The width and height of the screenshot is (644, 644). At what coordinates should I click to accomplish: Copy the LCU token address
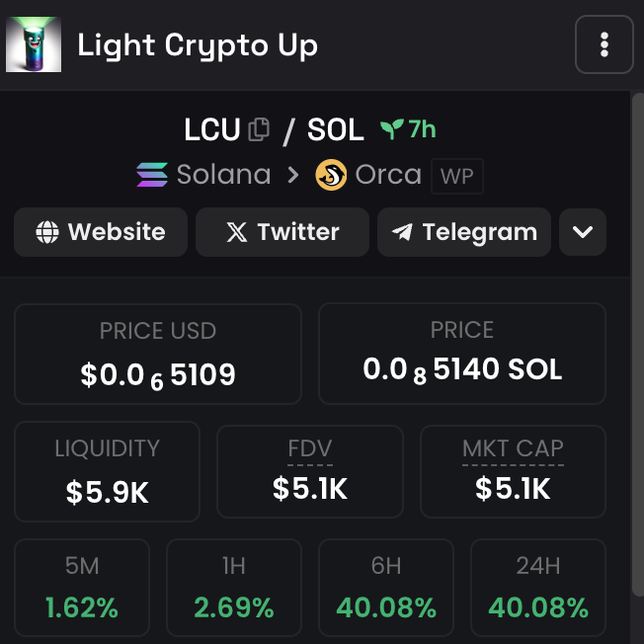(x=259, y=129)
